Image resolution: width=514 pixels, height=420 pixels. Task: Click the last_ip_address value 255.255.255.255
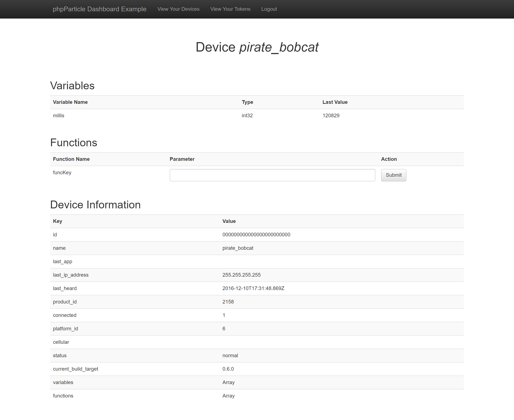pos(241,275)
